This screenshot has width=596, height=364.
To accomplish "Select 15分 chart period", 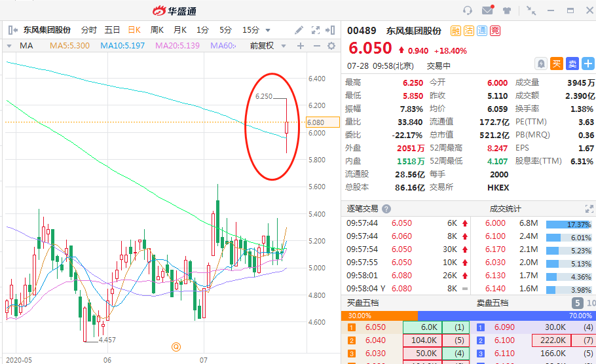I will 251,30.
